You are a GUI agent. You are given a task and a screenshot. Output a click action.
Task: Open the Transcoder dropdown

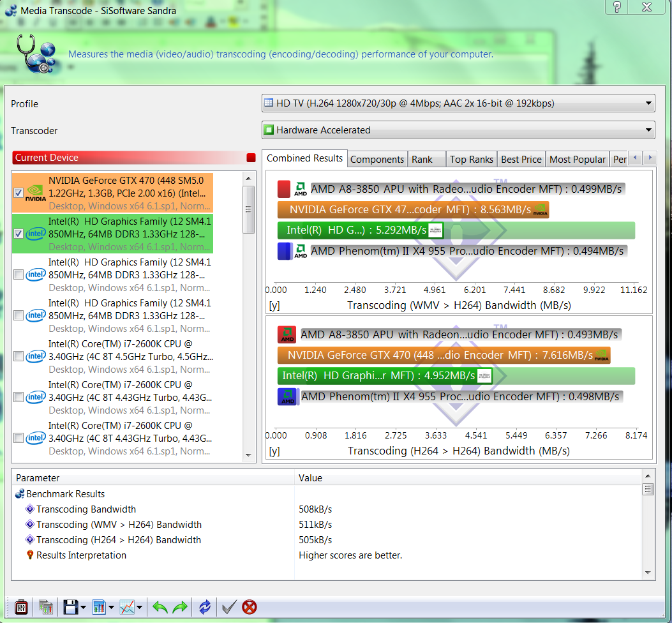pyautogui.click(x=458, y=130)
